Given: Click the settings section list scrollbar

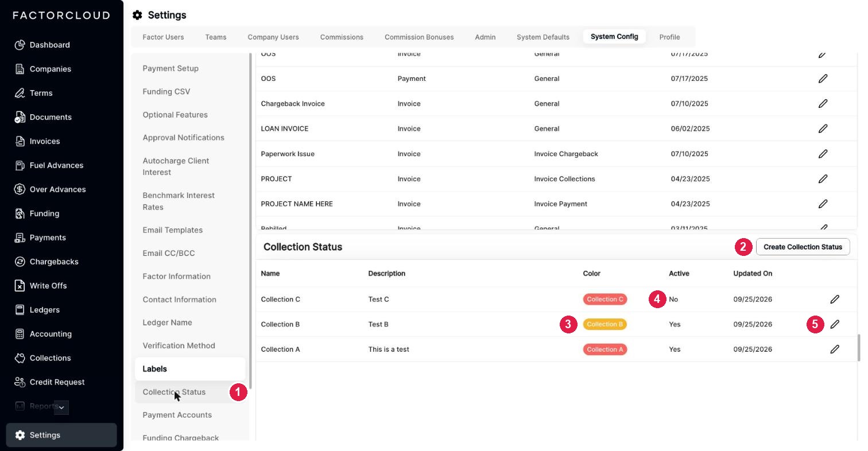Looking at the screenshot, I should tap(250, 221).
